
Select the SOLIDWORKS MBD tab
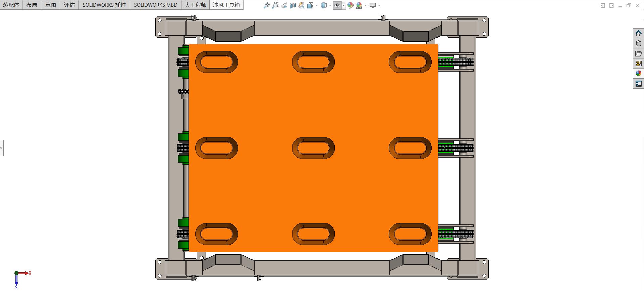pyautogui.click(x=156, y=5)
